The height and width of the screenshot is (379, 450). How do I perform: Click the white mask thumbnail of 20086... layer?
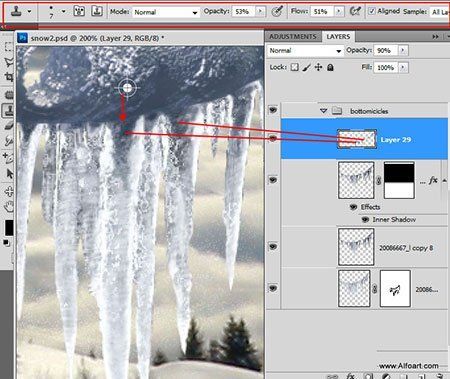click(395, 289)
